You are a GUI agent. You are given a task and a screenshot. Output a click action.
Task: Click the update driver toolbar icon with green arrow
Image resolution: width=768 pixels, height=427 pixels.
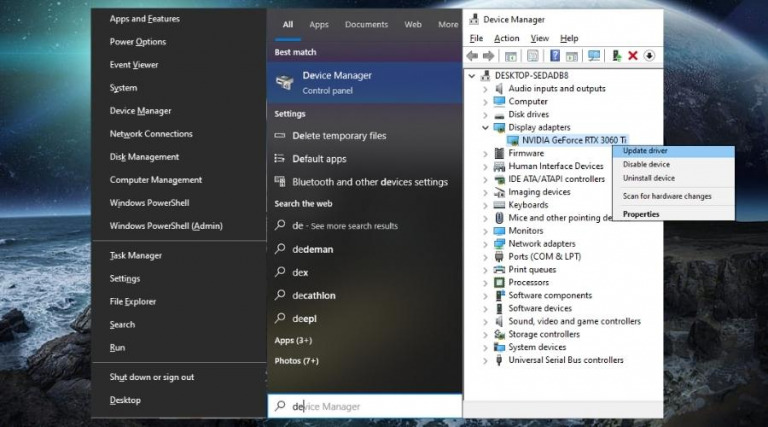tap(616, 56)
